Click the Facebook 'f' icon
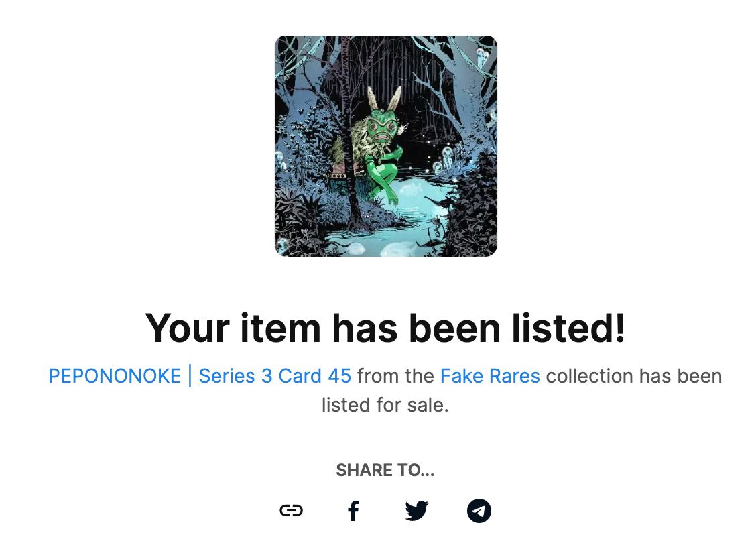The image size is (756, 543). tap(353, 511)
